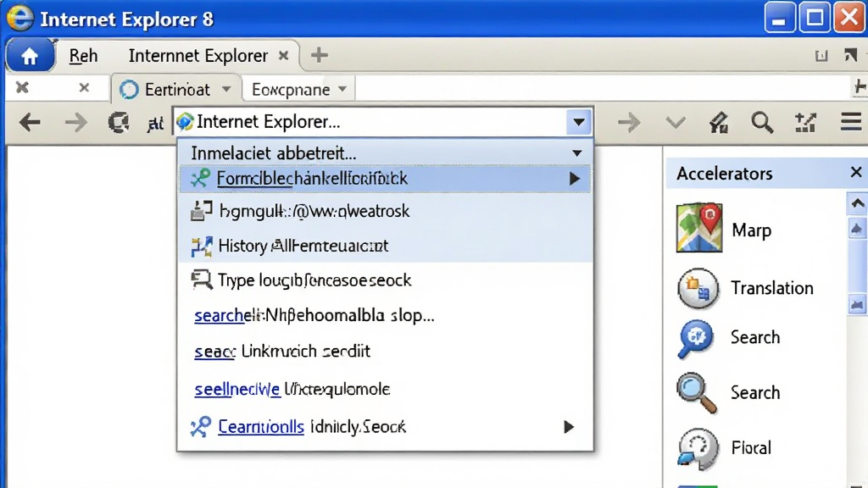The width and height of the screenshot is (868, 488).
Task: Expand the Inmelaciet abbetreit header dropdown
Action: coord(576,153)
